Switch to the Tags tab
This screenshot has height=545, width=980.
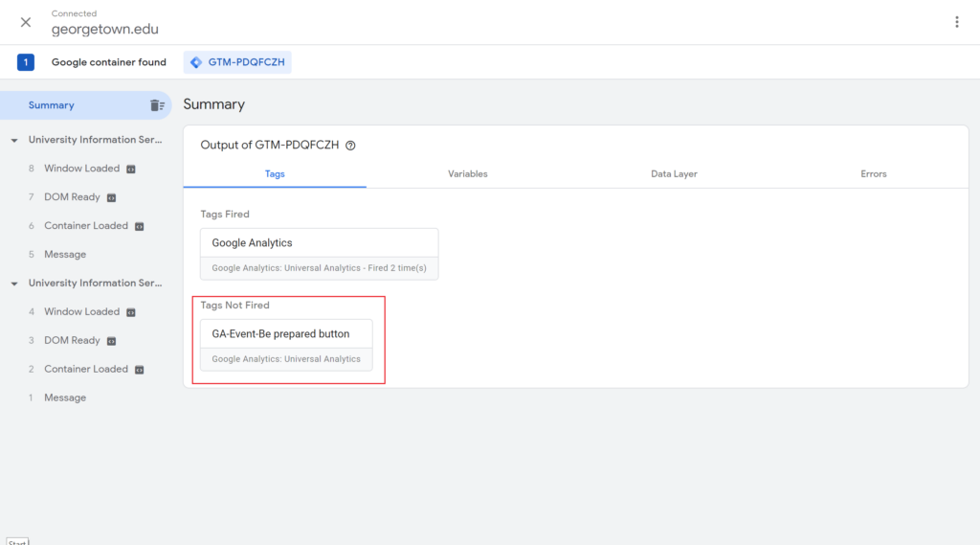275,174
